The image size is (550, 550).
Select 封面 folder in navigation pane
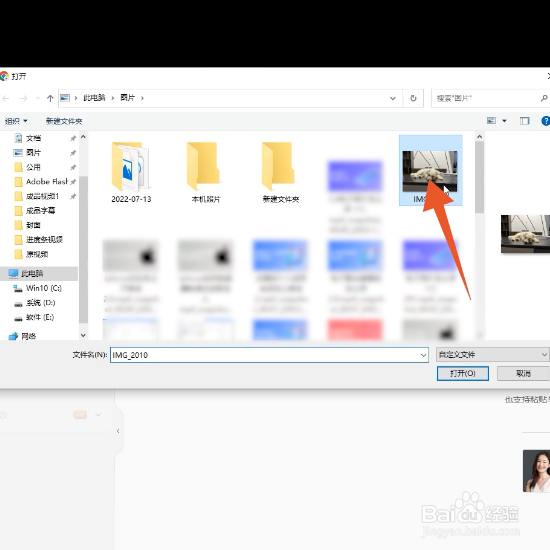[x=33, y=225]
